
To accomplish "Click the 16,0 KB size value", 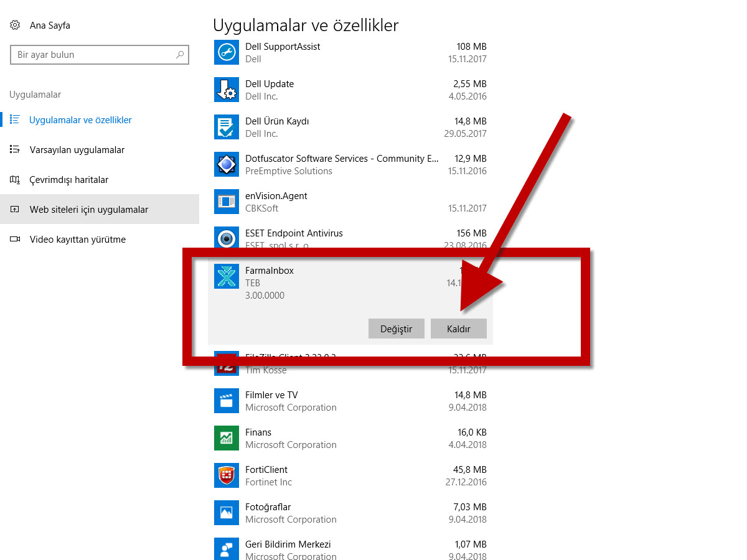I will click(x=471, y=432).
